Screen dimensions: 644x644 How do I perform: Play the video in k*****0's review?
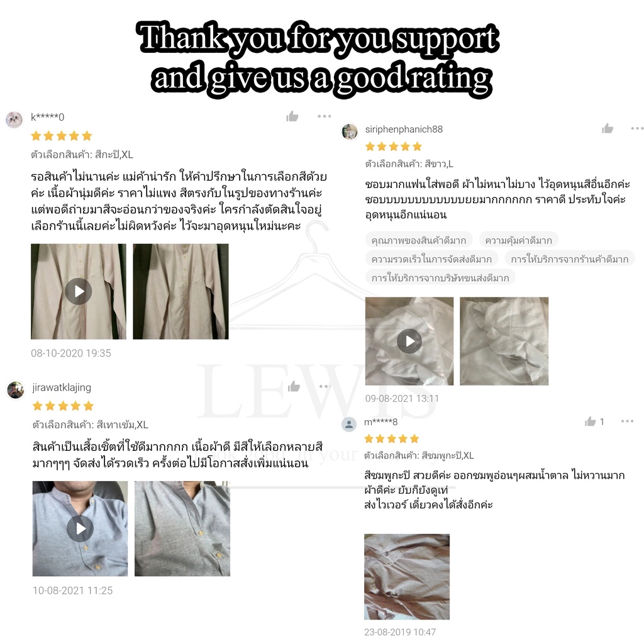(x=79, y=291)
